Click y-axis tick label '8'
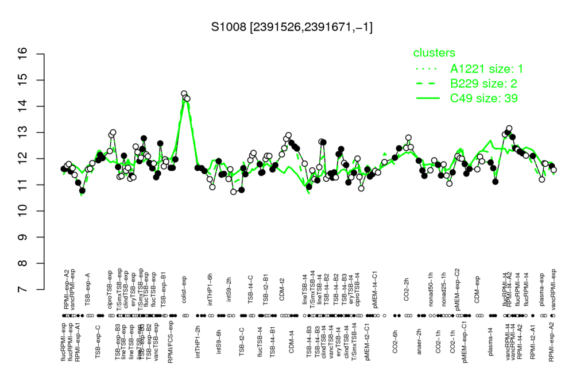 pyautogui.click(x=23, y=263)
